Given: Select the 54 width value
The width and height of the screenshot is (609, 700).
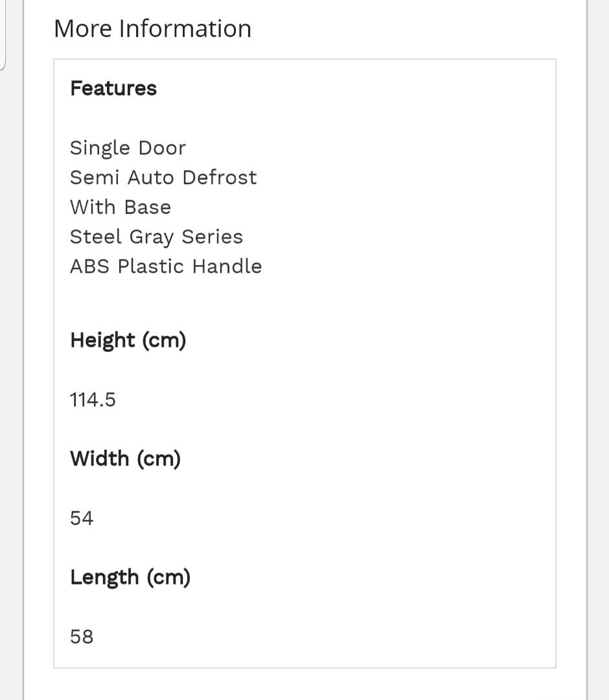Looking at the screenshot, I should point(82,519).
